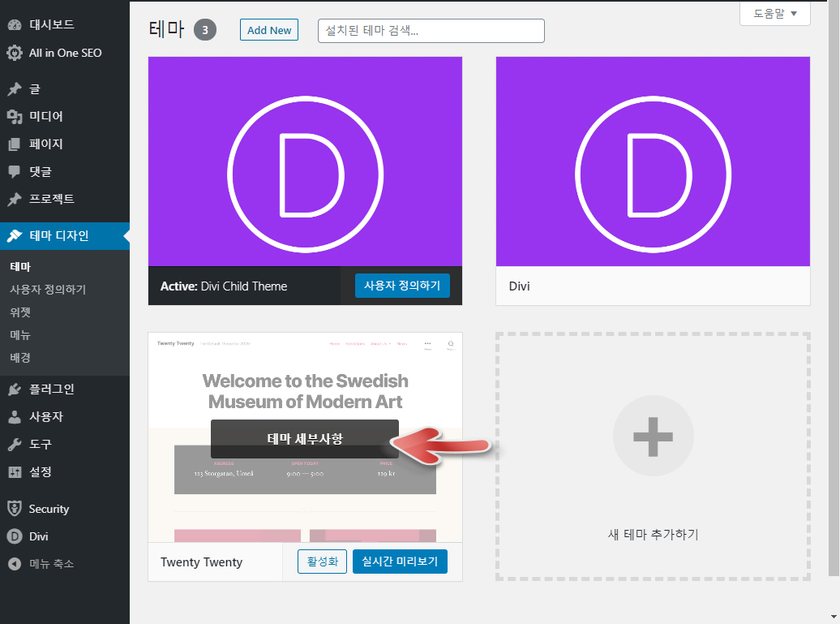Open 대시보드 menu item
Screen dimensions: 840x624
point(51,24)
